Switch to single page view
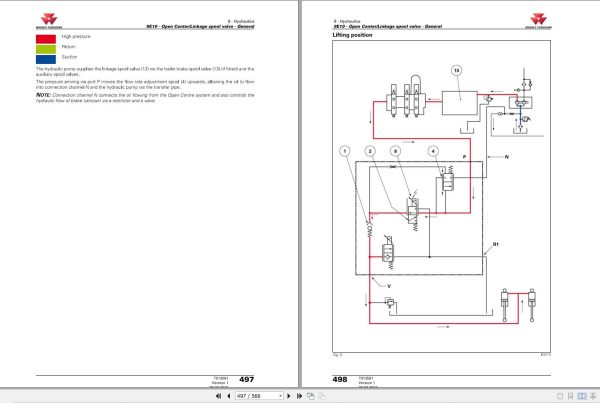600x403 pixels. coord(560,396)
